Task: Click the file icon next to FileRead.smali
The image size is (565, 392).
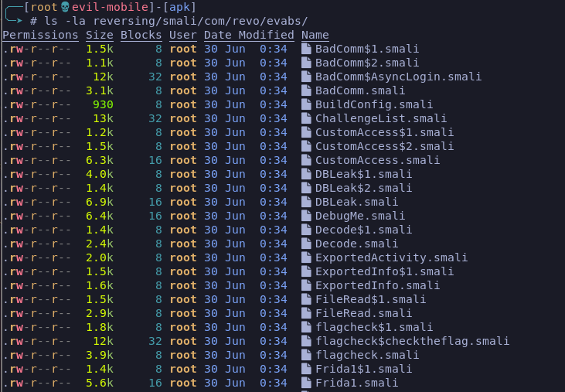Action: pos(306,313)
